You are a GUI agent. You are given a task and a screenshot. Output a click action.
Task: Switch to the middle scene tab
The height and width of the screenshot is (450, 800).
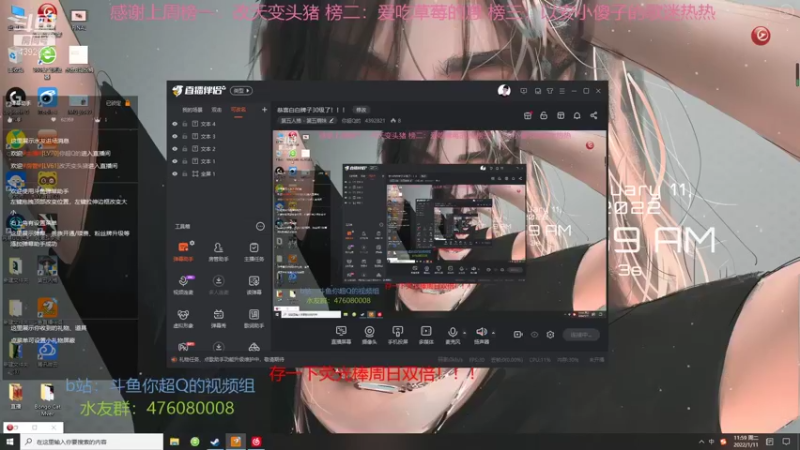tap(217, 110)
